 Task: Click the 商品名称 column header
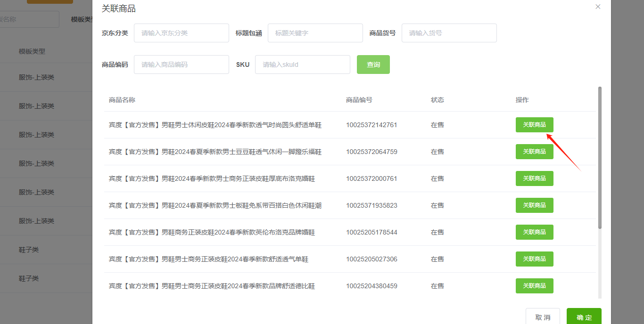click(x=122, y=100)
